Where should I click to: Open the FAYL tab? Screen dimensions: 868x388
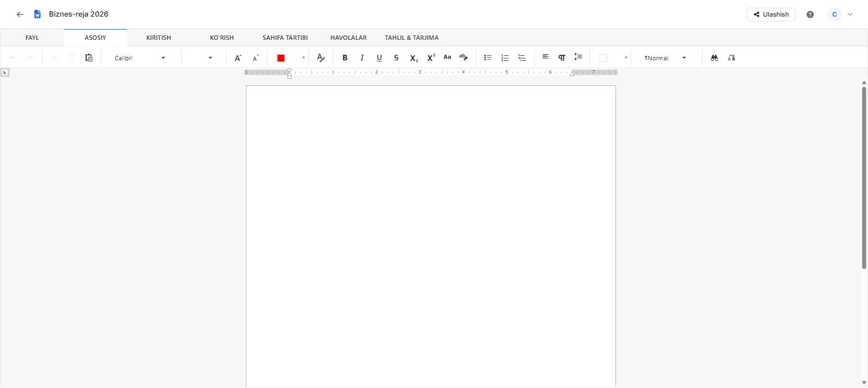coord(32,38)
